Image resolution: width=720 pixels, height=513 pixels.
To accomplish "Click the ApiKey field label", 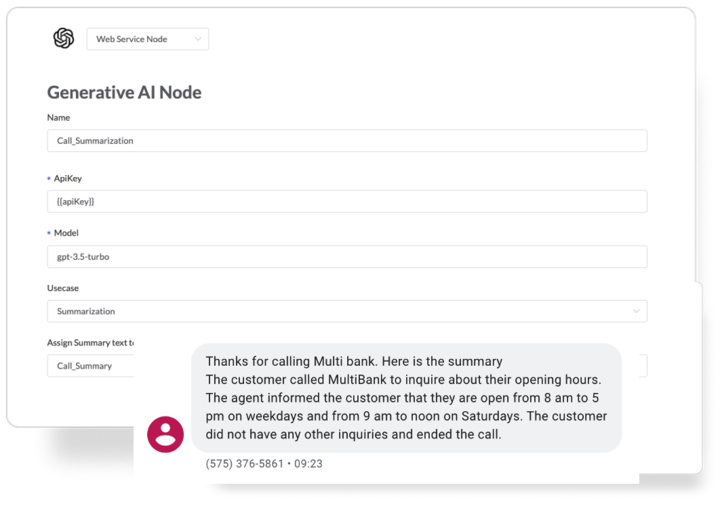I will coord(68,179).
